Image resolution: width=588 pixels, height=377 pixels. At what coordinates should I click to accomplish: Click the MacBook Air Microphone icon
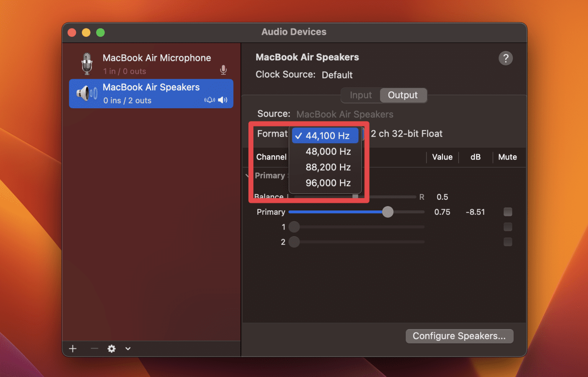pyautogui.click(x=87, y=63)
